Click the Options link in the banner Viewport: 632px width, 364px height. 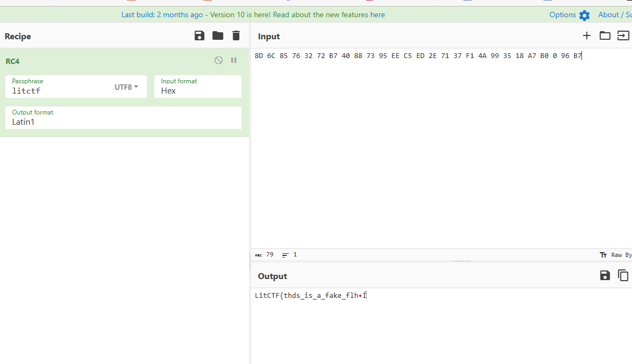pyautogui.click(x=563, y=15)
